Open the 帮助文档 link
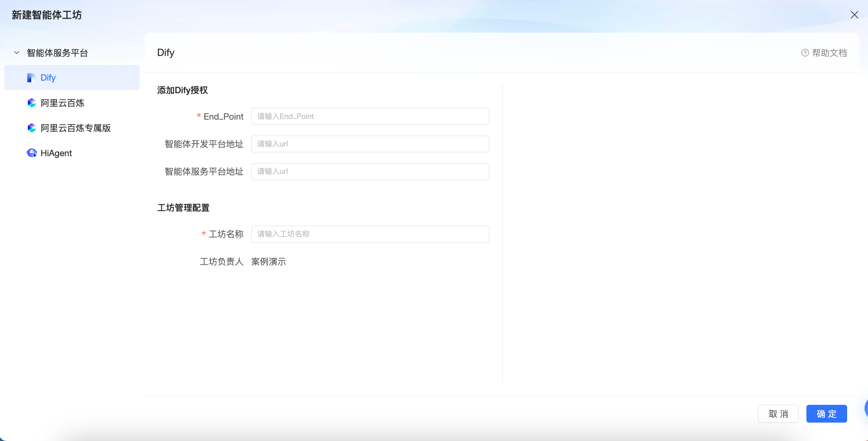 coord(829,53)
